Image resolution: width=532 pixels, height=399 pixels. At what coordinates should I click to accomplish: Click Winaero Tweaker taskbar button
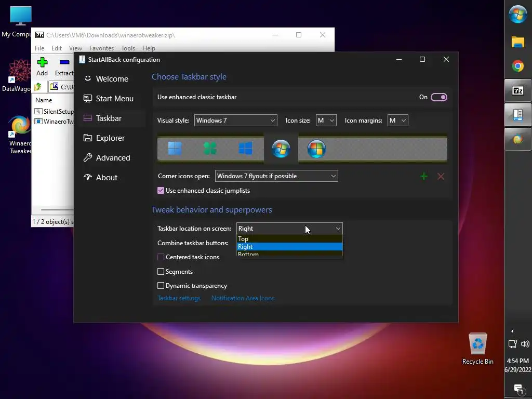518,139
